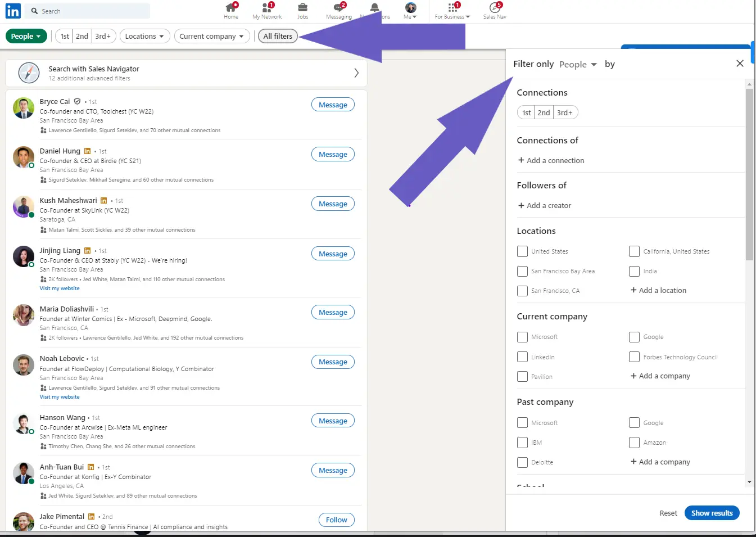Open Jinjing Liang's Visit my website link

coord(60,288)
